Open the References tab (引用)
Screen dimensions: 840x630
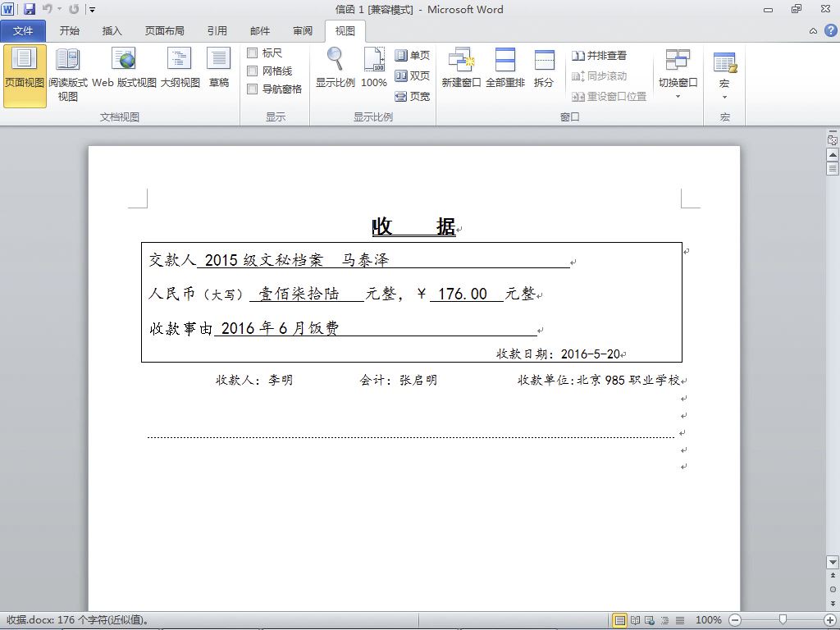tap(217, 31)
